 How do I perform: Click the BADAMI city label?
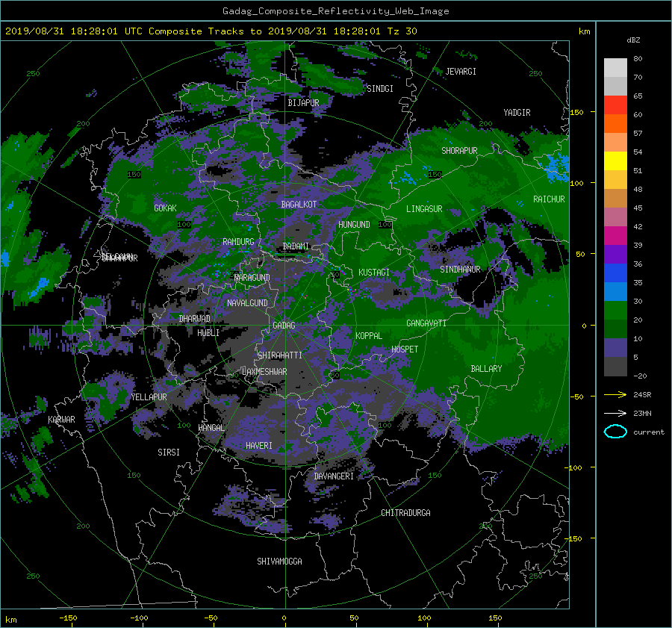pos(296,246)
